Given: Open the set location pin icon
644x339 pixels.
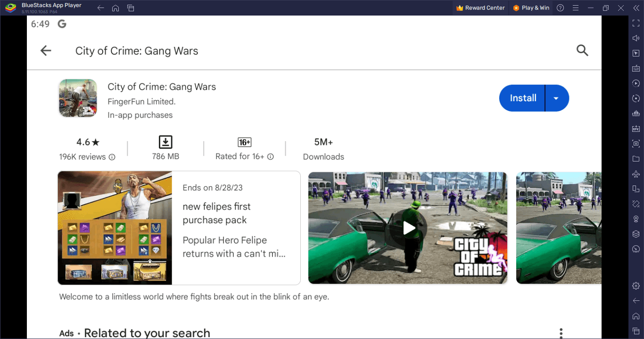Looking at the screenshot, I should (636, 219).
